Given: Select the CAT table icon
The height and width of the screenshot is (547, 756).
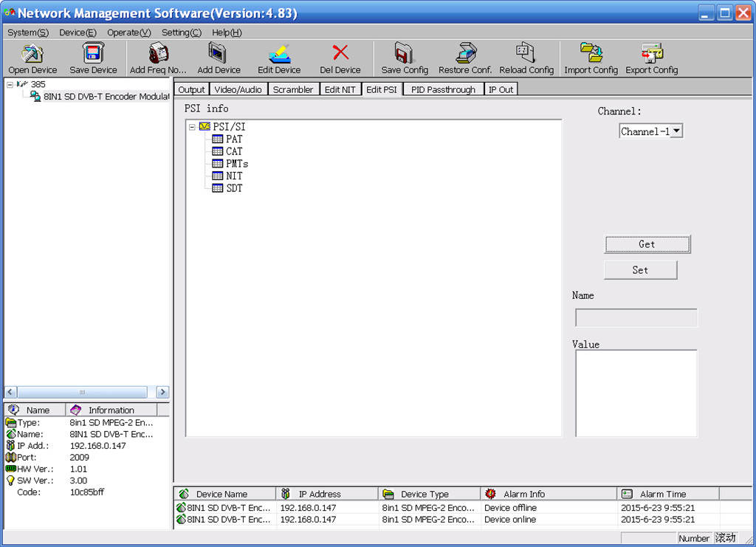Looking at the screenshot, I should [218, 151].
